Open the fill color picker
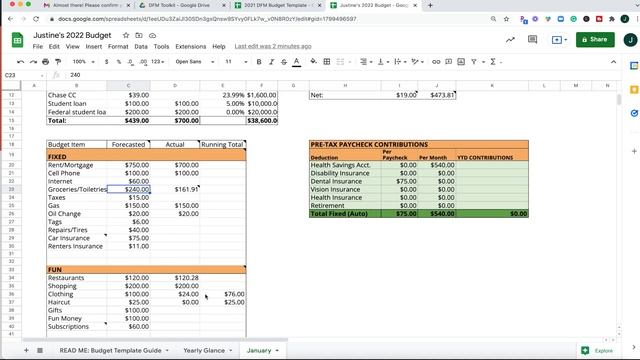This screenshot has width=640, height=360. pyautogui.click(x=313, y=62)
